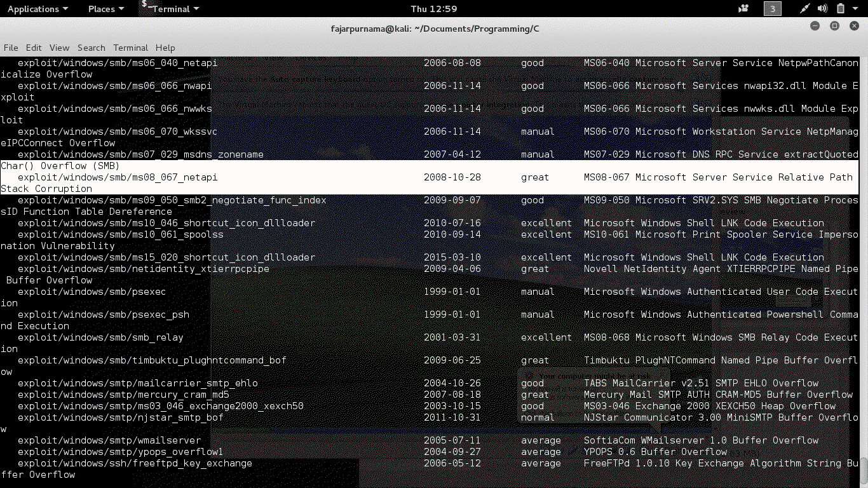Click the date 2001-03-31
Image resolution: width=868 pixels, height=488 pixels.
click(452, 337)
